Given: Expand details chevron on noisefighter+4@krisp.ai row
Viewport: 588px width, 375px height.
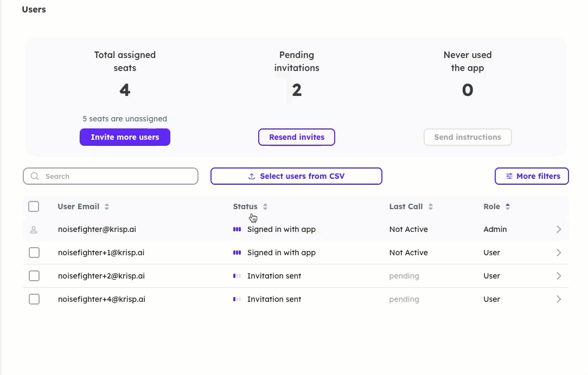Looking at the screenshot, I should 559,299.
